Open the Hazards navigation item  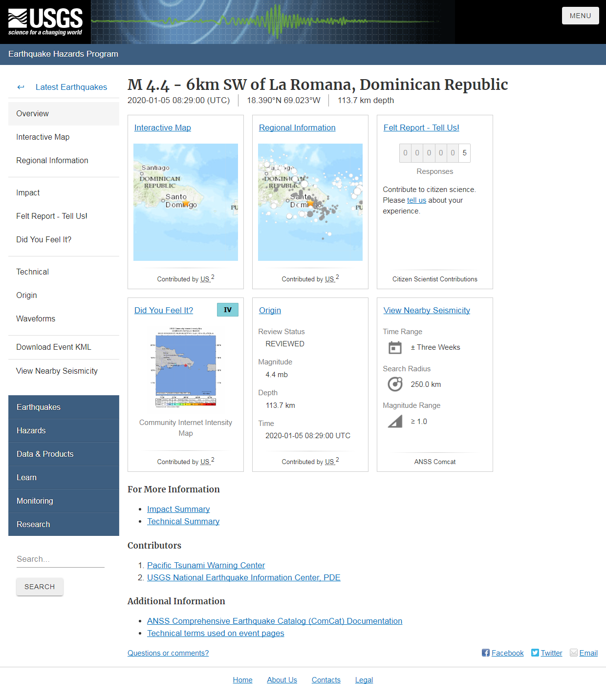pos(64,430)
